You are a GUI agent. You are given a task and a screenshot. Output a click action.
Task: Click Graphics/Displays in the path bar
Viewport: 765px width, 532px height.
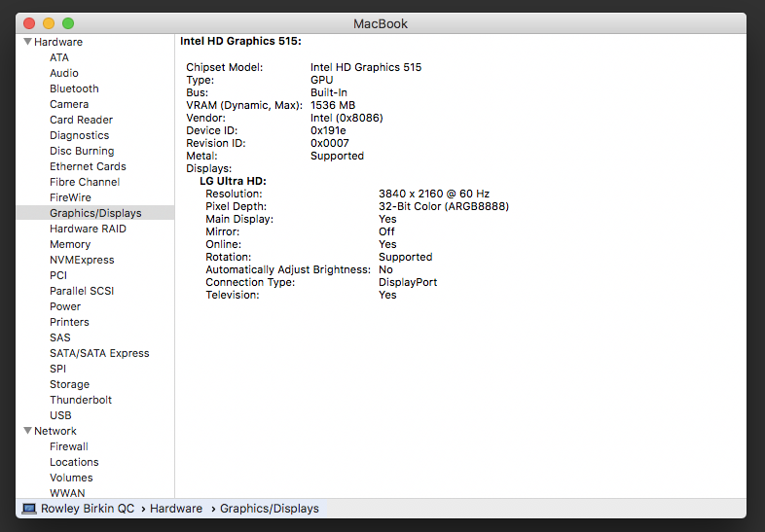point(270,509)
